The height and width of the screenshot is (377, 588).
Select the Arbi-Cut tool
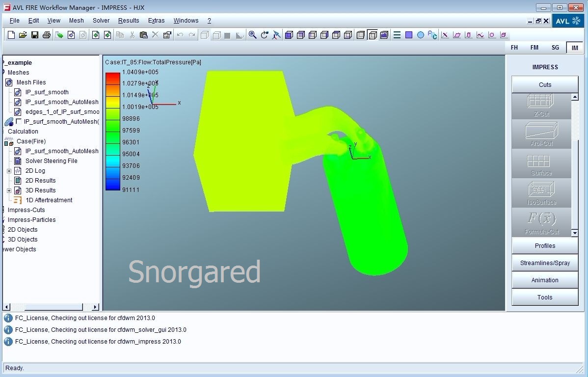(541, 134)
